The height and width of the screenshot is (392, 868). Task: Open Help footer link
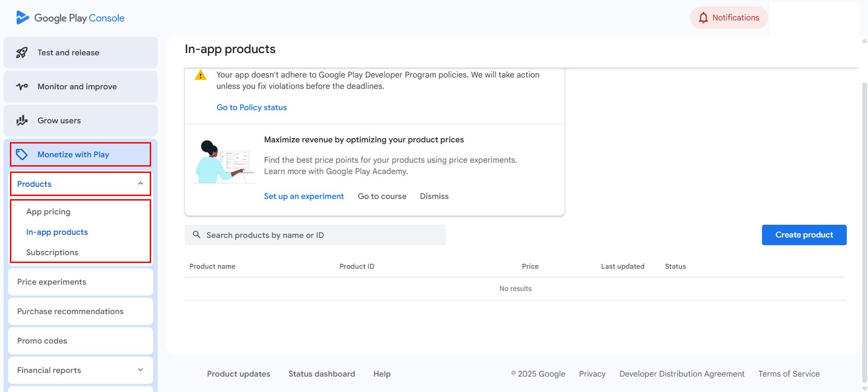[x=382, y=374]
